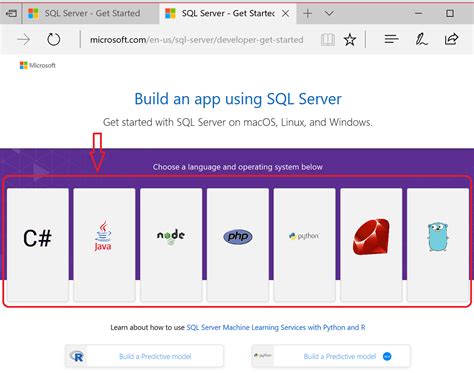The image size is (474, 373).
Task: Click the Microsoft logo in page header
Action: click(x=38, y=65)
